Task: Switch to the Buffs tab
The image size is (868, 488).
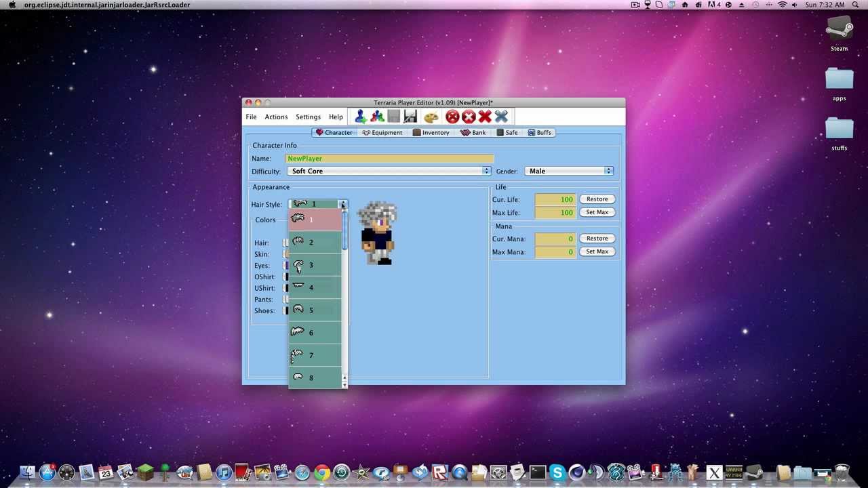Action: 539,133
